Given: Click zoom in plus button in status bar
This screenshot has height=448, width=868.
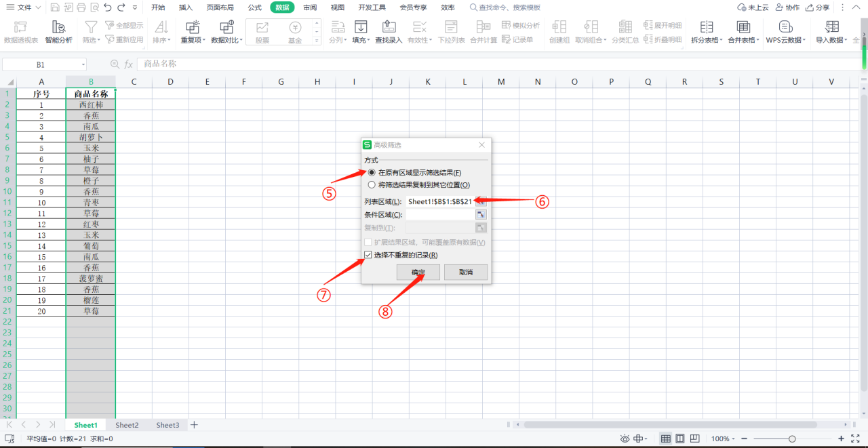Looking at the screenshot, I should click(842, 439).
